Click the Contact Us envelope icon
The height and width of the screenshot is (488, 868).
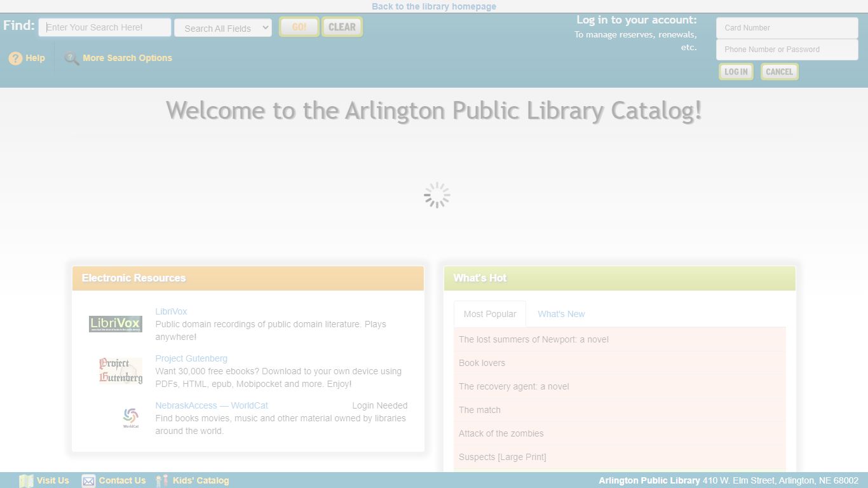tap(88, 481)
